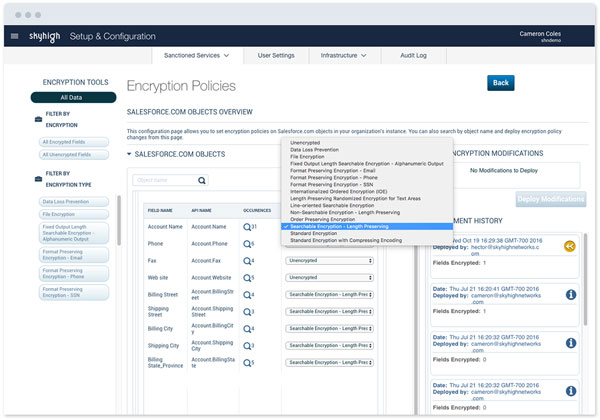Image resolution: width=600 pixels, height=420 pixels.
Task: Choose Standard Encryption with Compressing Encoding
Action: tap(367, 240)
